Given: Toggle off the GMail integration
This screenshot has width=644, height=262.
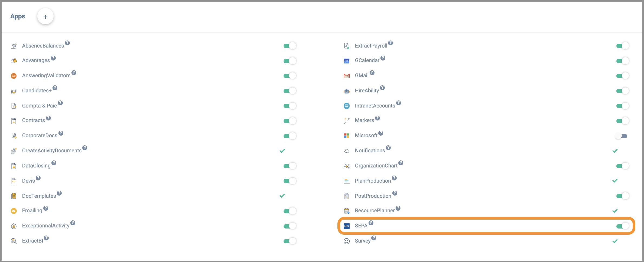Looking at the screenshot, I should coord(622,76).
